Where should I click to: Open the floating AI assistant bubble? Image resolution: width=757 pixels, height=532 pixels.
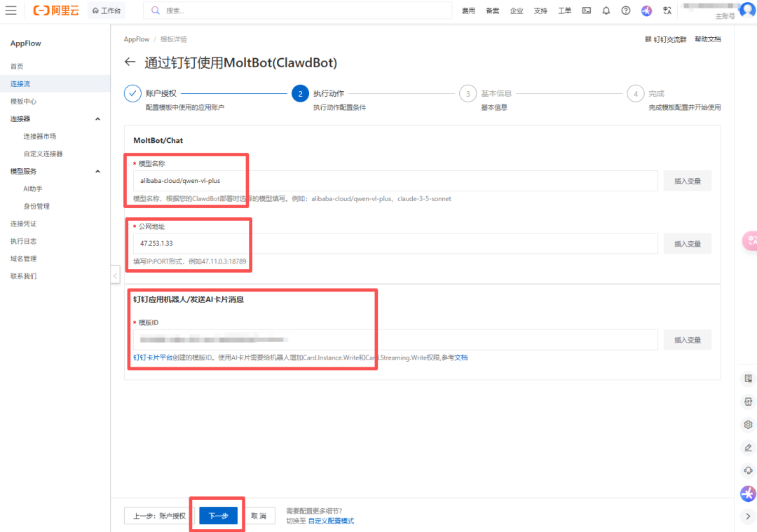point(749,493)
